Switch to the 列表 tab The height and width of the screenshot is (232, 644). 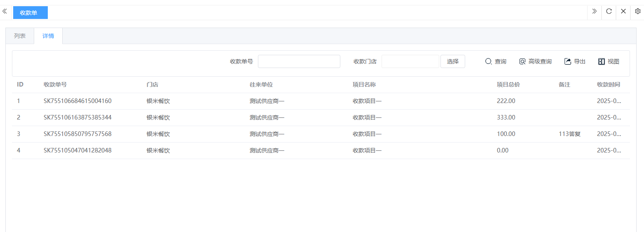pos(20,36)
